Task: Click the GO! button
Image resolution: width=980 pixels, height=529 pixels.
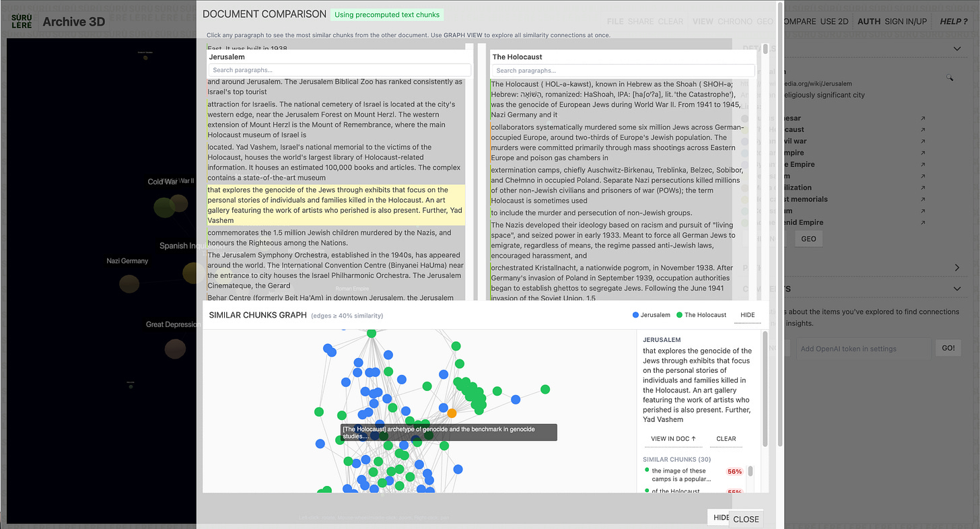Action: (948, 348)
